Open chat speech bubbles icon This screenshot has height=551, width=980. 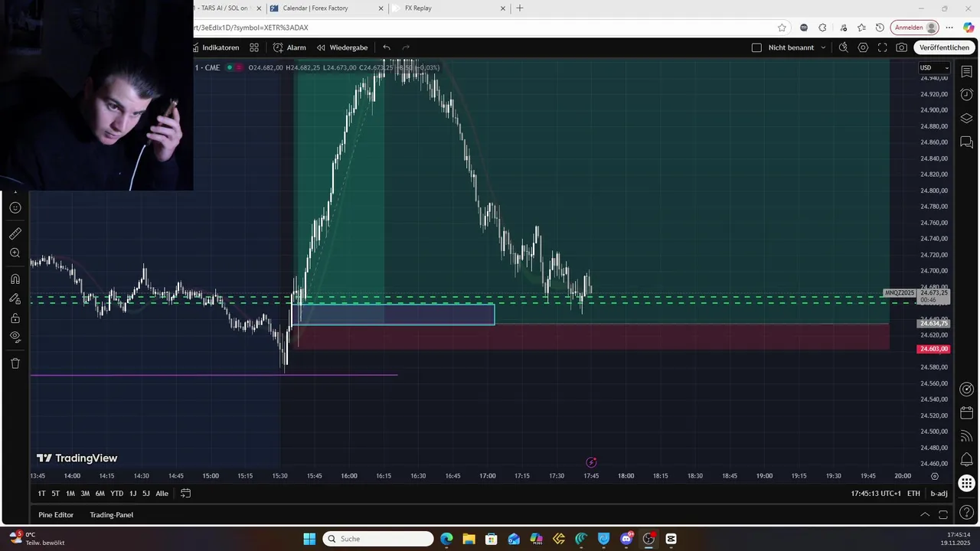pyautogui.click(x=966, y=142)
